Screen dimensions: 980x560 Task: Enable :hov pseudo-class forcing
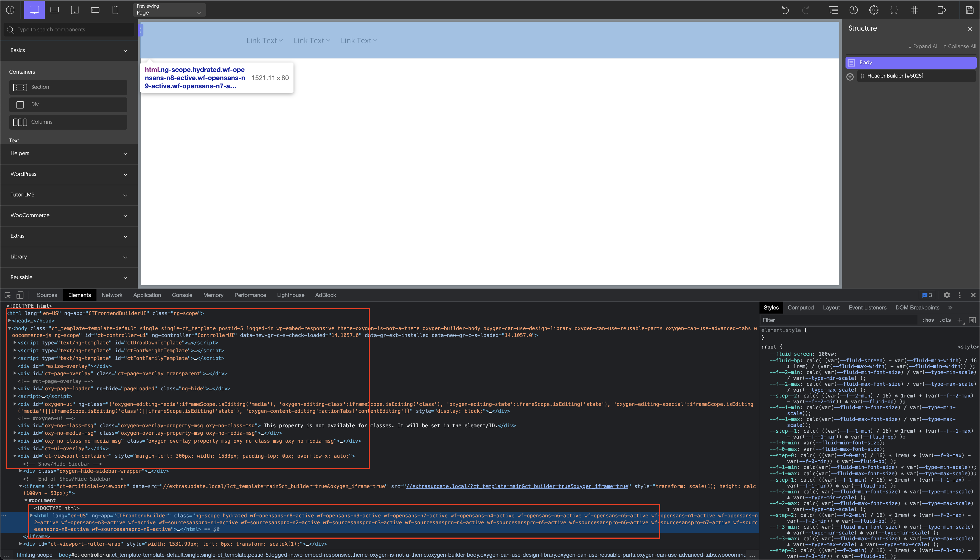[928, 320]
